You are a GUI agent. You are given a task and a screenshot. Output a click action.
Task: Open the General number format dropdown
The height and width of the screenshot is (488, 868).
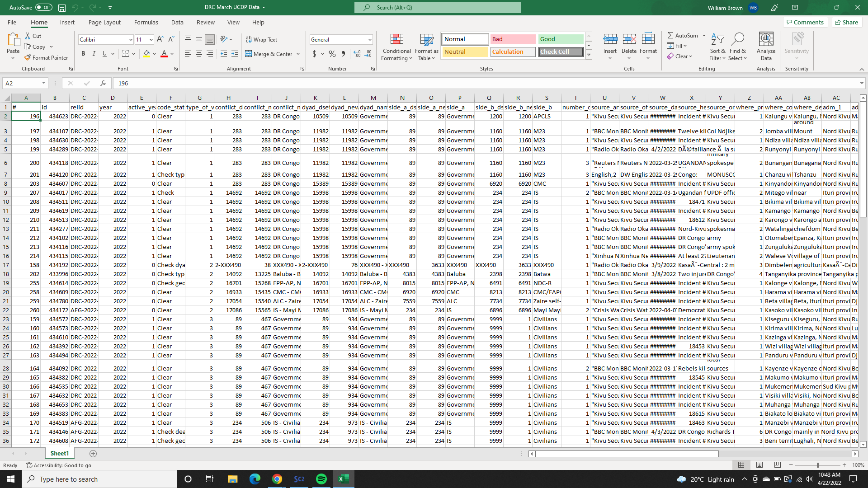[x=370, y=40]
